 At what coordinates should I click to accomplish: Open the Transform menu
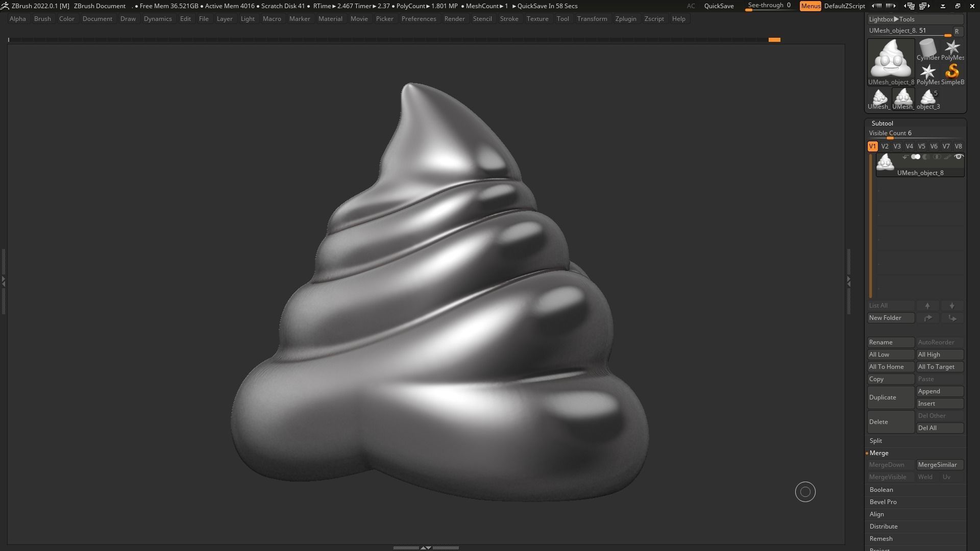[x=592, y=19]
